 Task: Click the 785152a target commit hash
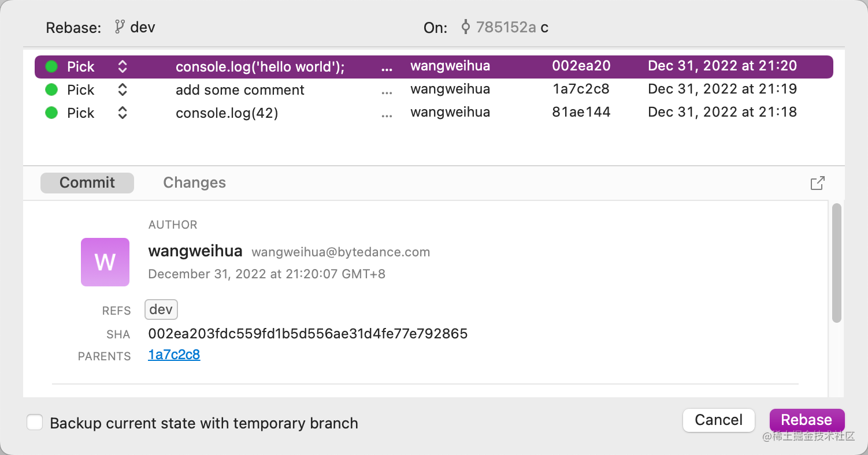click(x=506, y=27)
